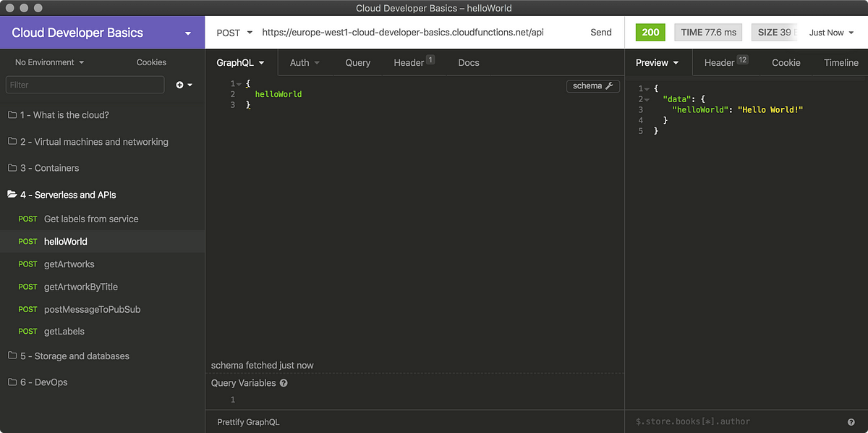Expand the '3 - Containers' folder
Image resolution: width=868 pixels, height=433 pixels.
coord(103,168)
